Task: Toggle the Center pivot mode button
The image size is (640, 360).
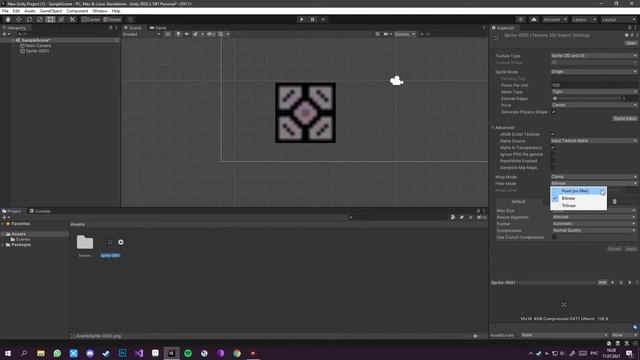Action: pos(91,19)
